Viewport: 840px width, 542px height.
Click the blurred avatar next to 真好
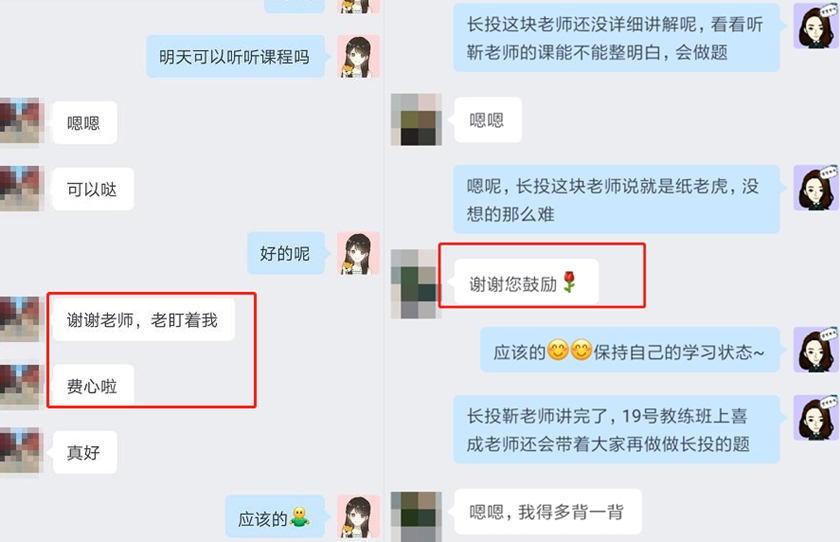coord(20,450)
